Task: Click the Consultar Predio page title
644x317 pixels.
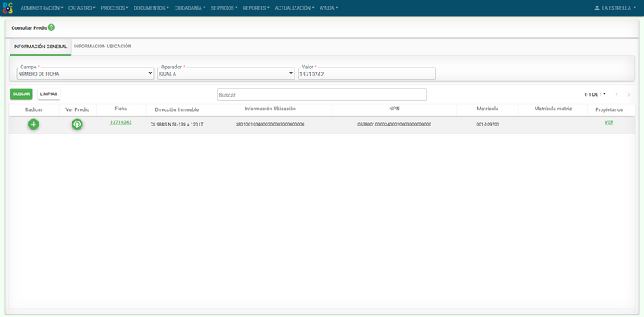Action: 29,28
